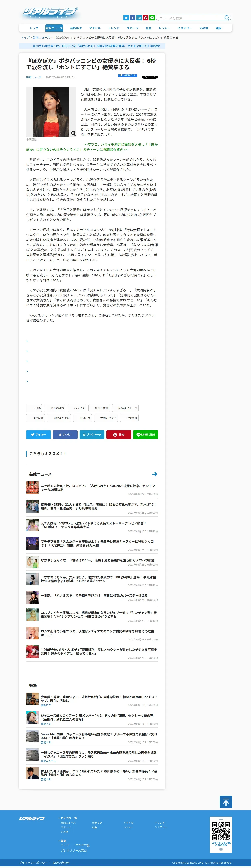This screenshot has height=868, width=251.
Task: Click the トップ breadcrumb link
Action: pos(25,38)
